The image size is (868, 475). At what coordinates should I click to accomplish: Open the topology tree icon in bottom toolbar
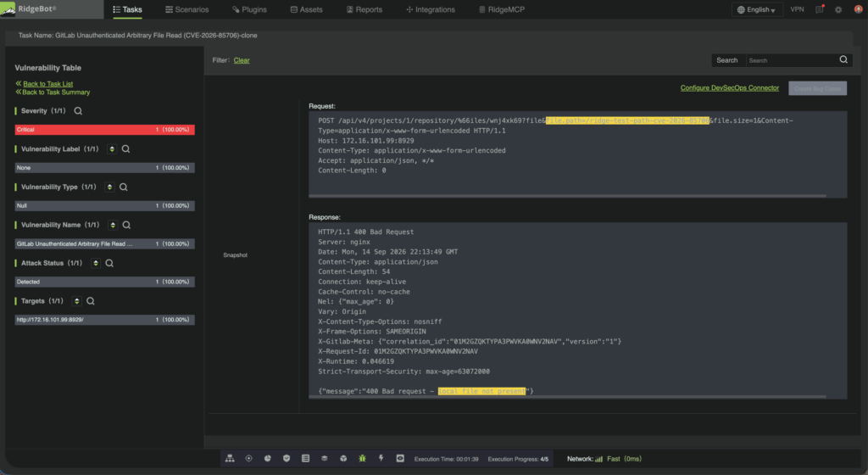[230, 458]
